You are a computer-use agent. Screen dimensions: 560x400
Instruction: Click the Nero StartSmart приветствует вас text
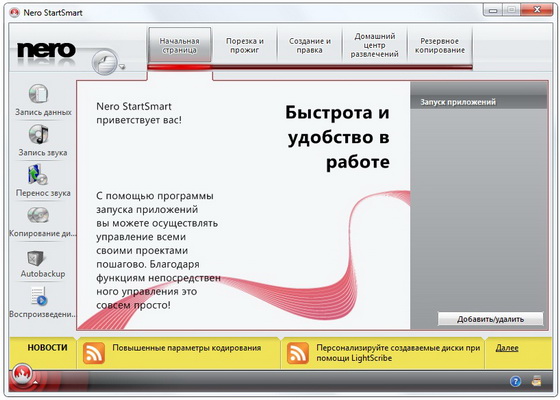(x=139, y=113)
